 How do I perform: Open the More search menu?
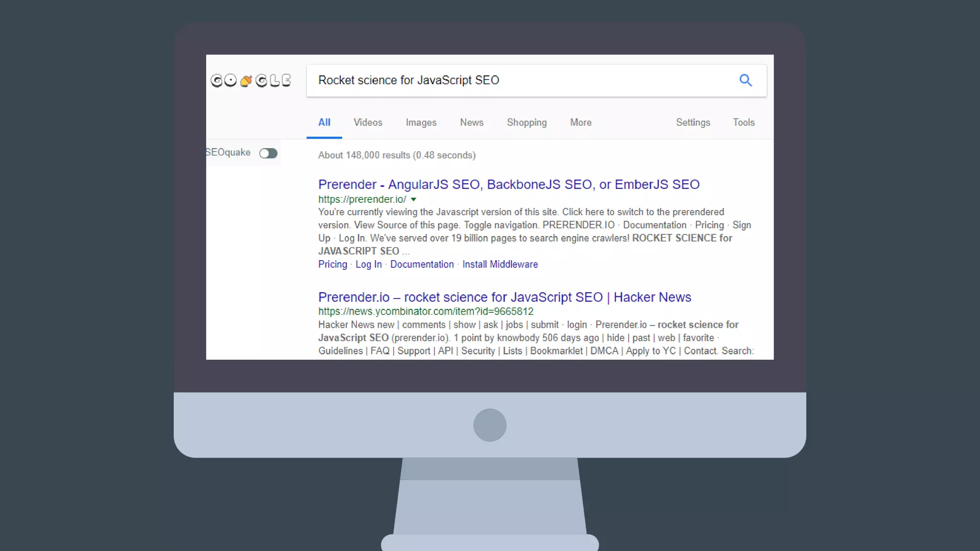click(580, 122)
